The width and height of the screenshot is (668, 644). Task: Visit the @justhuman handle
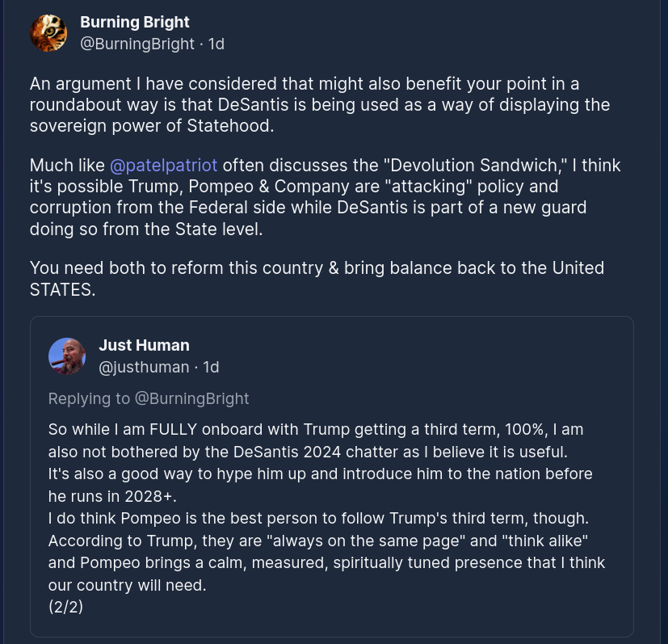pos(144,367)
